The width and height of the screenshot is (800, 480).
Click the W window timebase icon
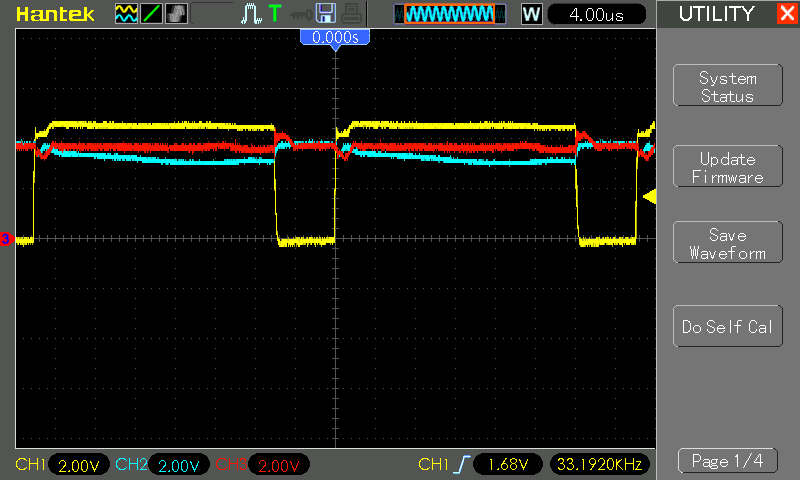(531, 14)
